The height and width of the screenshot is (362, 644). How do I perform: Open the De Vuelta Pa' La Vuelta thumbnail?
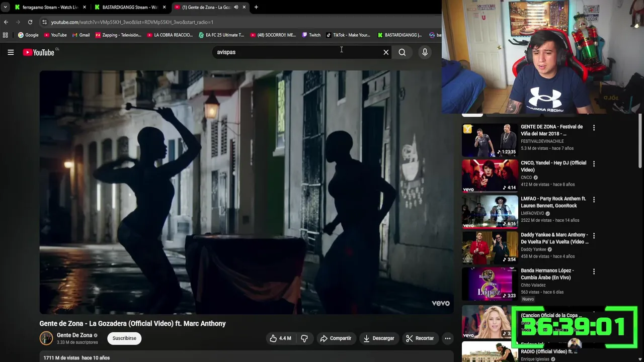pos(490,248)
